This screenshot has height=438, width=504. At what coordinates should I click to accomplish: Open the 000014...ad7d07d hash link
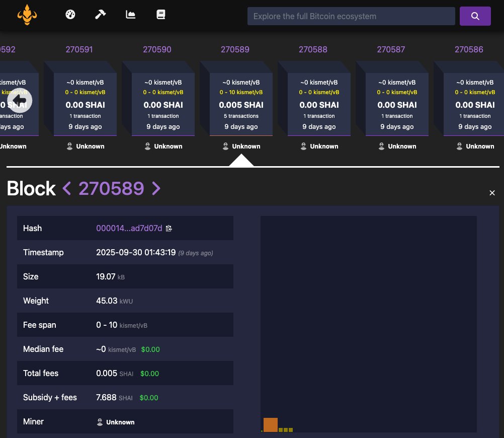(x=129, y=228)
